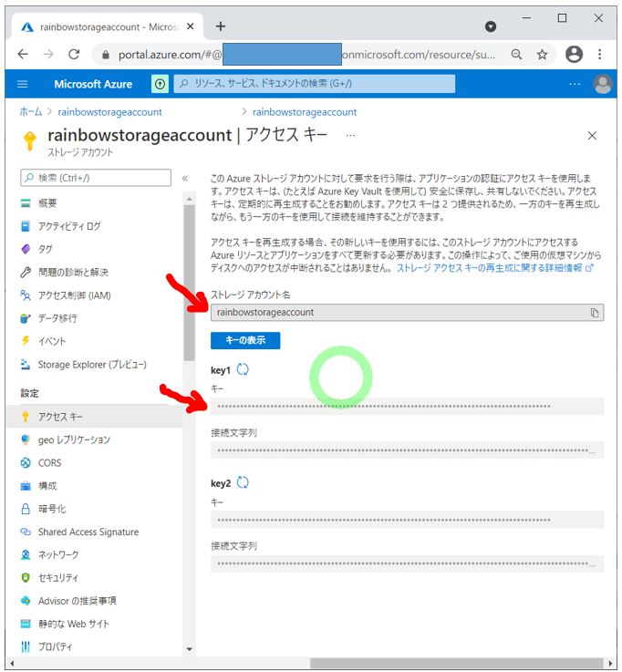Open first rainbowstorageaccount breadcrumb
This screenshot has width=622, height=672.
click(109, 112)
